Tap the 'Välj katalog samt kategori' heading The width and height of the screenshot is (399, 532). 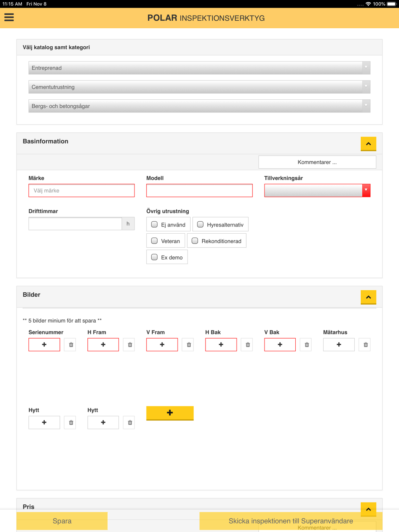pos(56,47)
